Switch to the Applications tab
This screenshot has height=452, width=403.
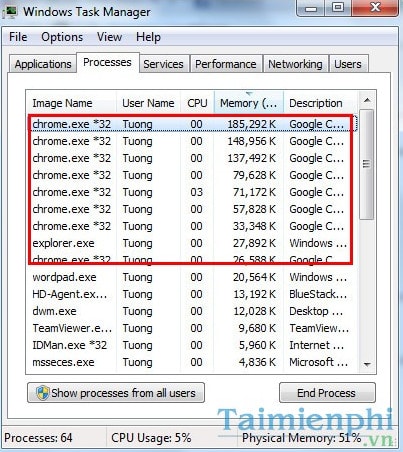click(x=43, y=64)
